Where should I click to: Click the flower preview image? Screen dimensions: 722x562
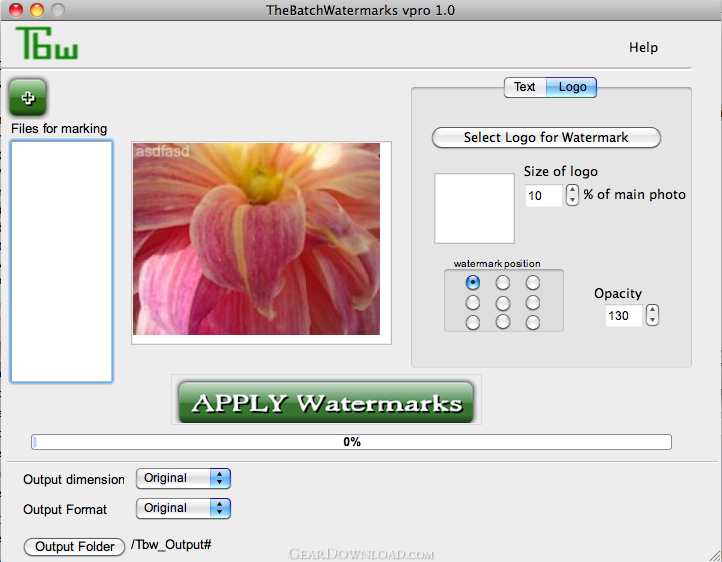click(x=256, y=239)
